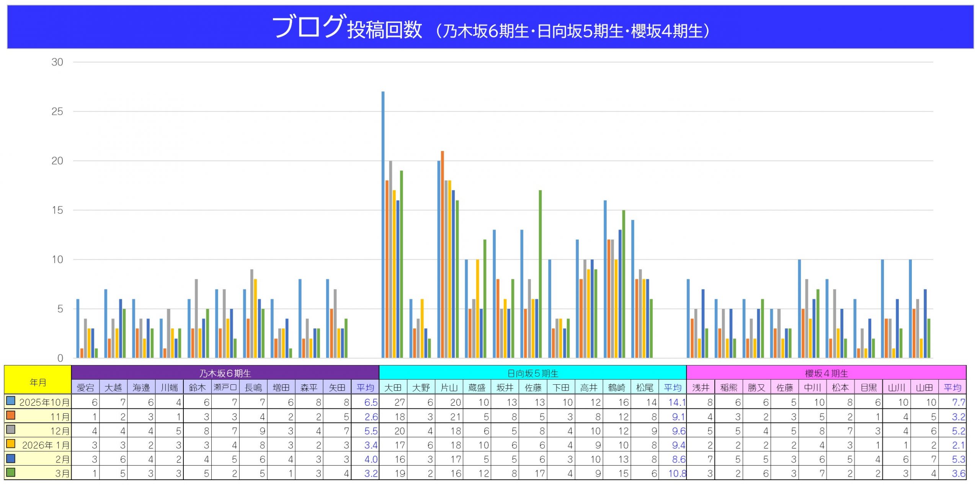Click the 大田 column header
Viewport: 980px width, 487px height.
coord(393,387)
